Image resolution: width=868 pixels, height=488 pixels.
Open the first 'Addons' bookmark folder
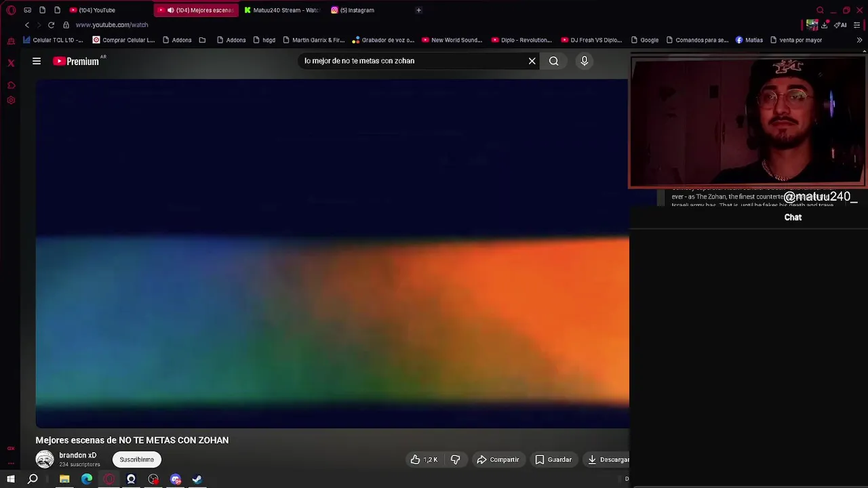(177, 40)
